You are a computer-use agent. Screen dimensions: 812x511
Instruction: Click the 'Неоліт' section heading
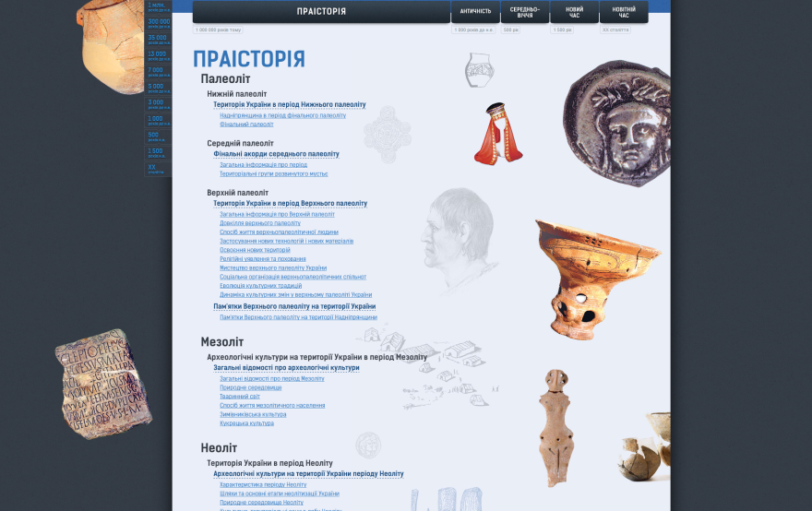(x=219, y=448)
